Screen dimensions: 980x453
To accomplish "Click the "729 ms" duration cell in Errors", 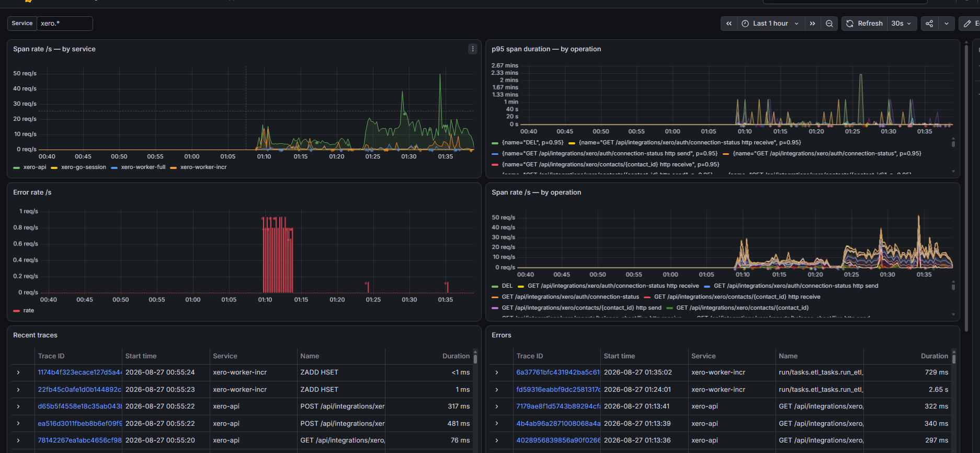I will pos(937,372).
